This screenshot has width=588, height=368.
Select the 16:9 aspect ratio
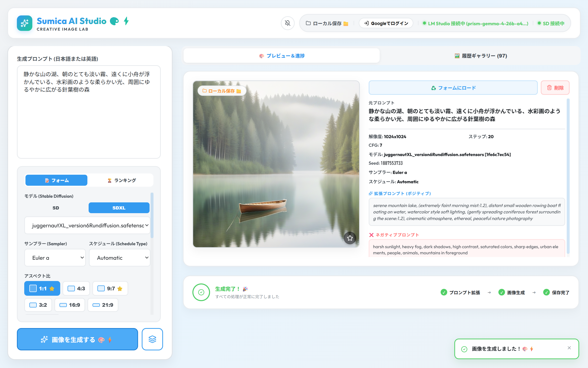[70, 305]
